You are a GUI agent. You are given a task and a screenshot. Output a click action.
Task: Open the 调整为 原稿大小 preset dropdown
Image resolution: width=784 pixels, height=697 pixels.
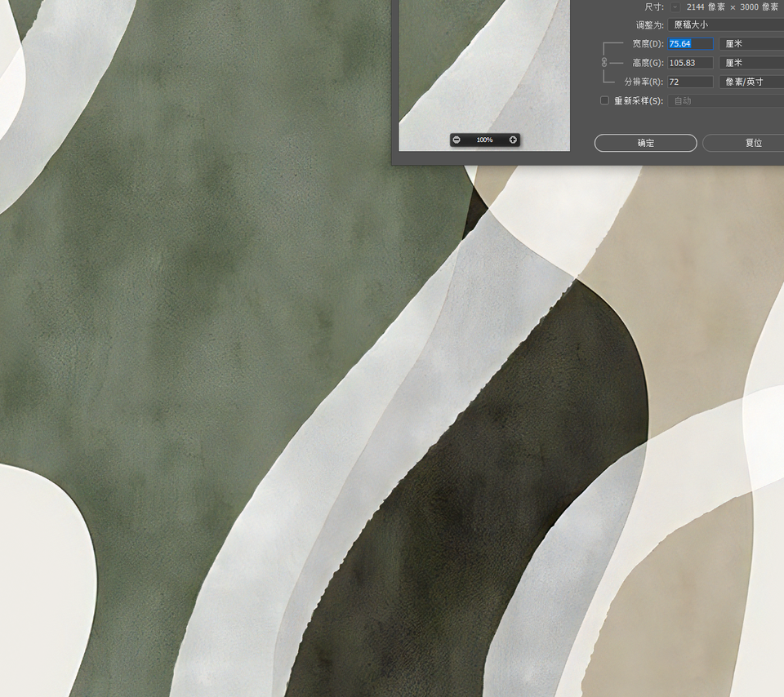coord(725,24)
